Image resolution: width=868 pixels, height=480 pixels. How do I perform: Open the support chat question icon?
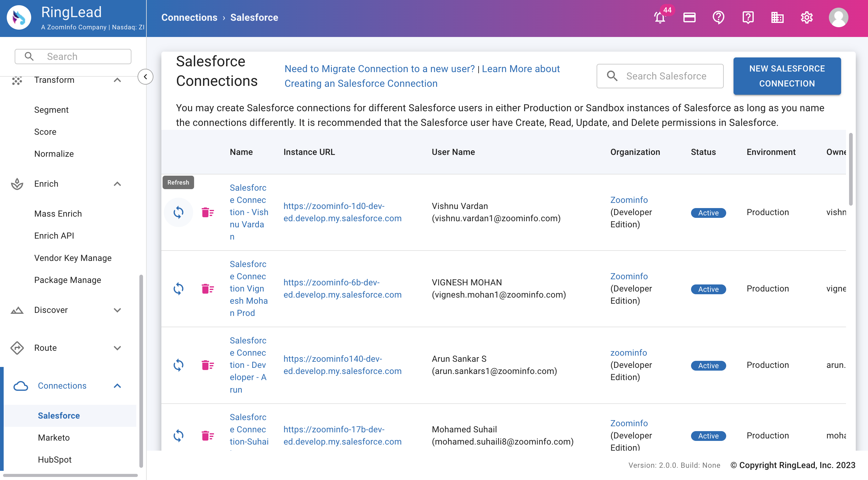tap(748, 17)
